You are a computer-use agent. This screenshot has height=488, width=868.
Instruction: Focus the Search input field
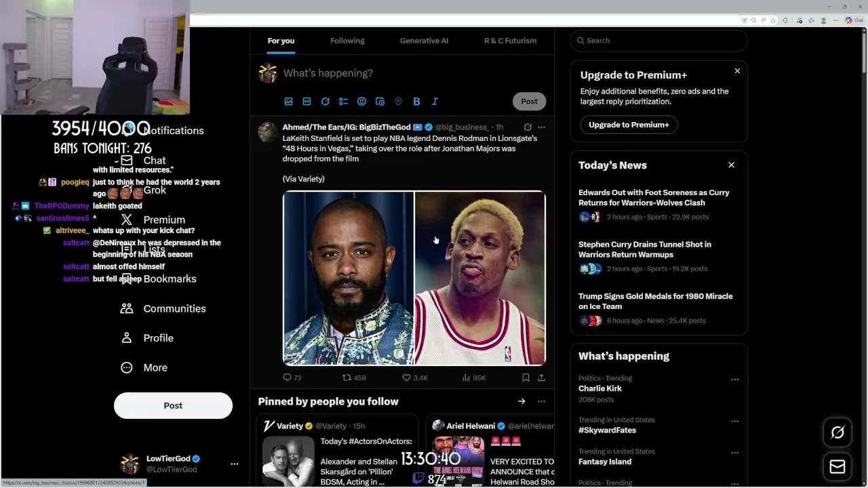point(658,41)
